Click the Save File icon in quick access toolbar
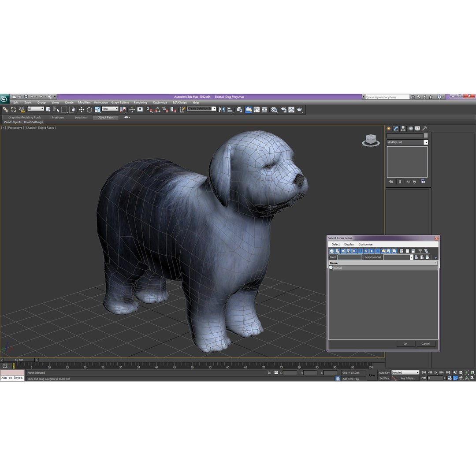Screen dimensions: 476x476 (x=26, y=97)
